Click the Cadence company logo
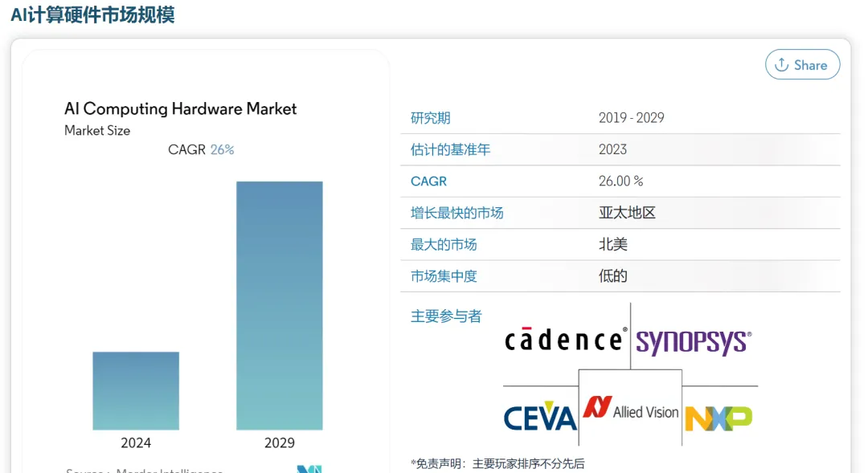Image resolution: width=868 pixels, height=473 pixels. pos(563,339)
